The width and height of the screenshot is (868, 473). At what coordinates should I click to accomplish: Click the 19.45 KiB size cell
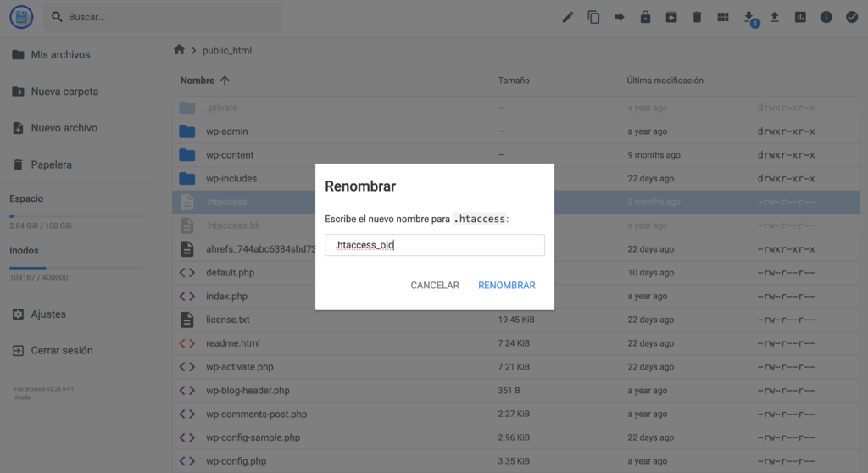click(516, 320)
